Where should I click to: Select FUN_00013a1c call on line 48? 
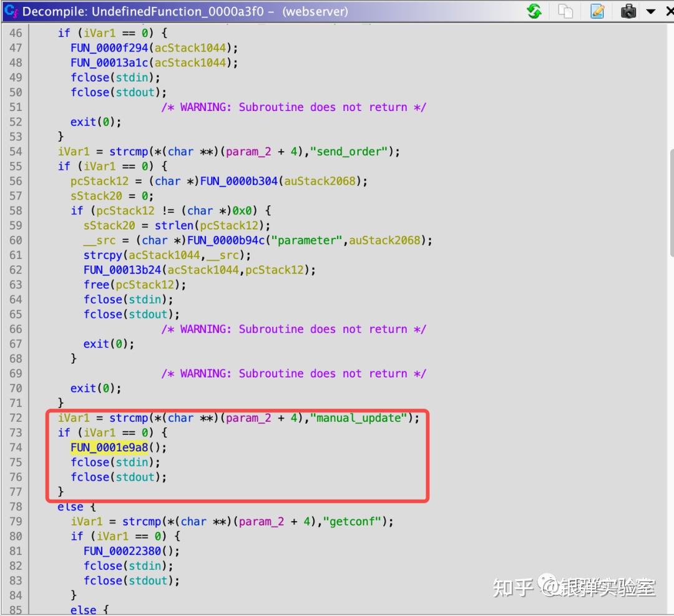109,63
